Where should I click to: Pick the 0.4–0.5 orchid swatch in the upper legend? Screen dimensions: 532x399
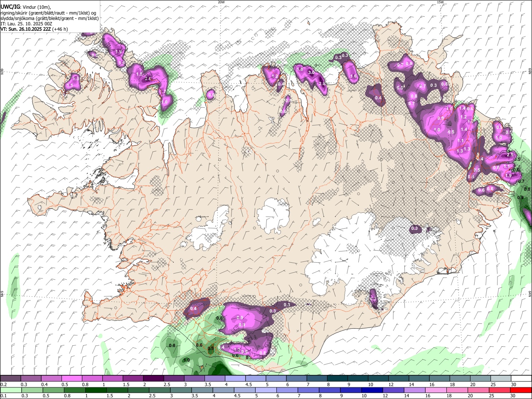[51, 379]
